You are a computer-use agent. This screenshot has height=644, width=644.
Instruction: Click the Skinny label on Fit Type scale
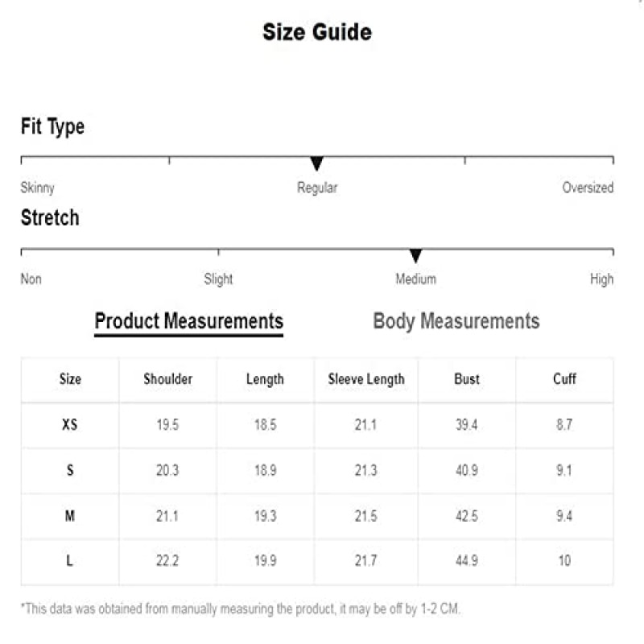(37, 188)
